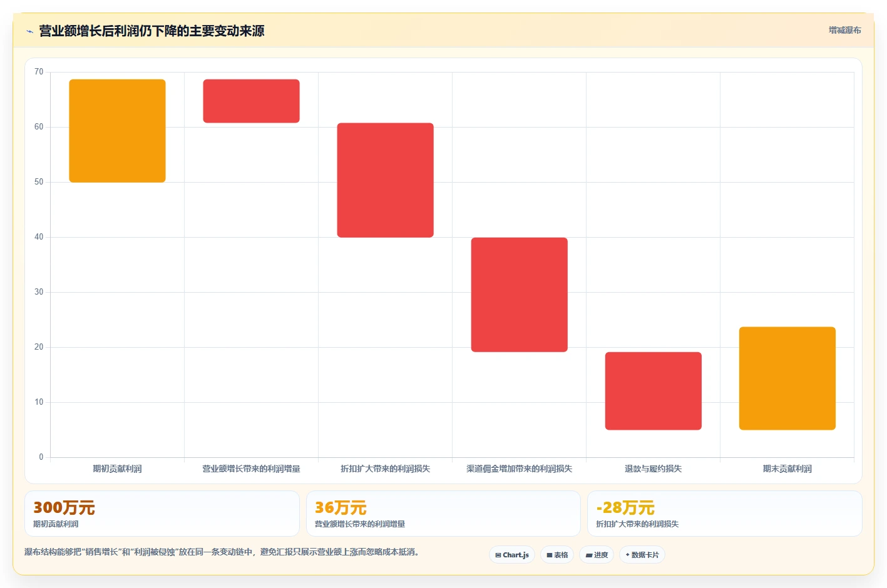
Task: Click the red 营业额增长带来的利润增量 bar
Action: point(251,101)
